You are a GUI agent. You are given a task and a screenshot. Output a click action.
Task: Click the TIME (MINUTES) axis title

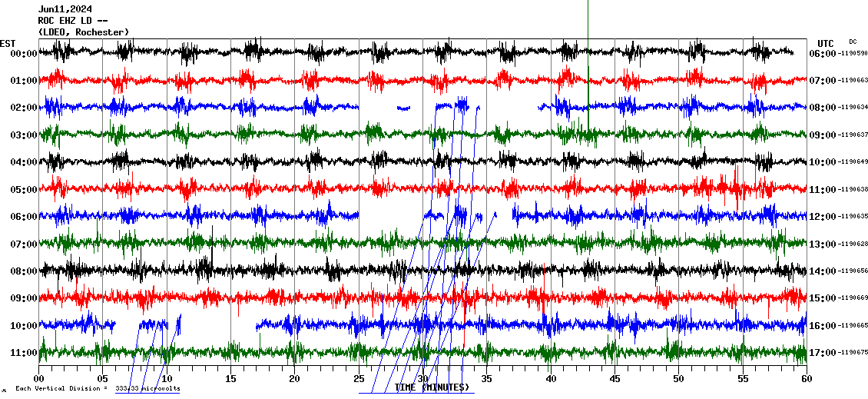pyautogui.click(x=432, y=387)
